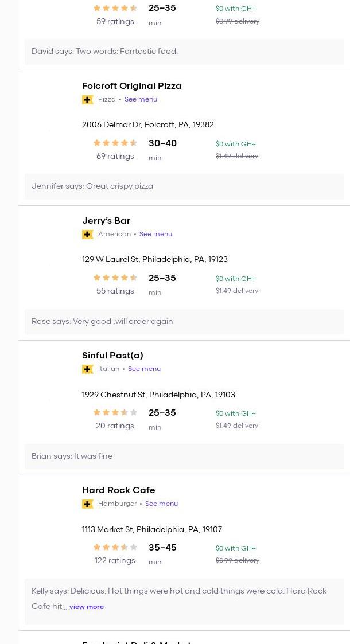Click star rating for Hard Rock Cafe
This screenshot has height=644, width=350.
pyautogui.click(x=115, y=548)
